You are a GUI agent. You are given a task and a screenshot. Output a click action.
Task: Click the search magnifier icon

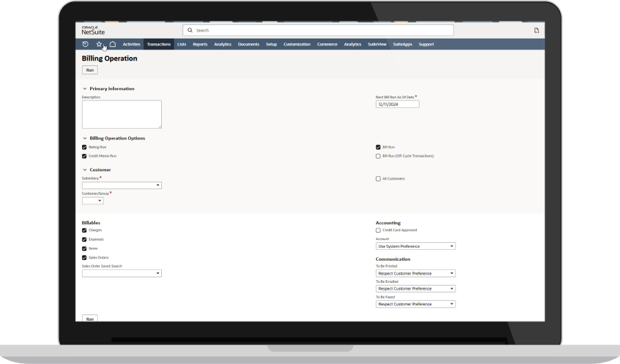click(190, 30)
